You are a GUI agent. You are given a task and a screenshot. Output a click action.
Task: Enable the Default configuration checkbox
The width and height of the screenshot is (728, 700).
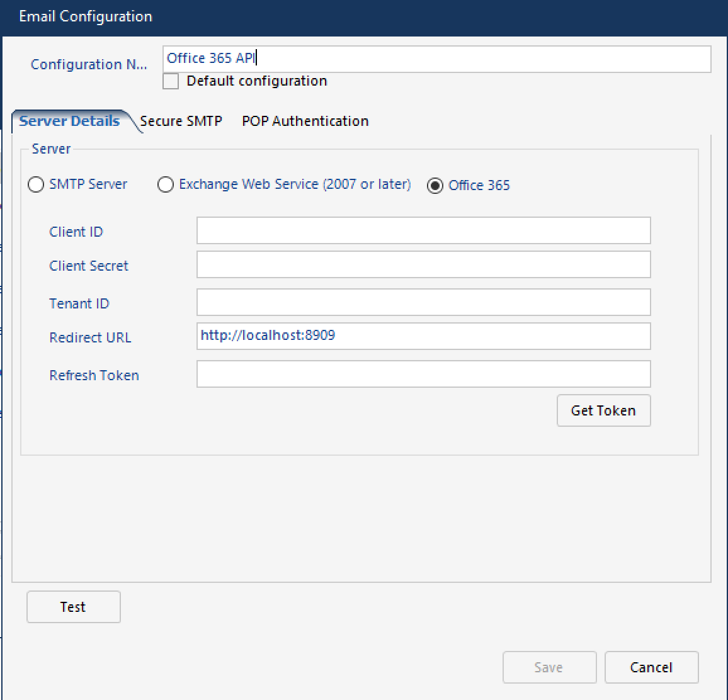pos(171,81)
